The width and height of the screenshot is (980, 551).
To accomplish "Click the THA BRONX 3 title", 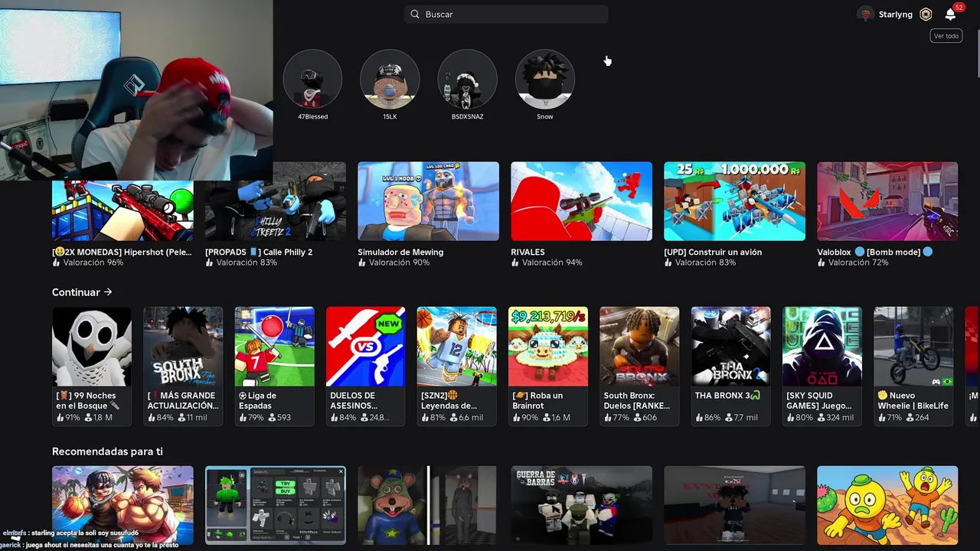I will 727,396.
